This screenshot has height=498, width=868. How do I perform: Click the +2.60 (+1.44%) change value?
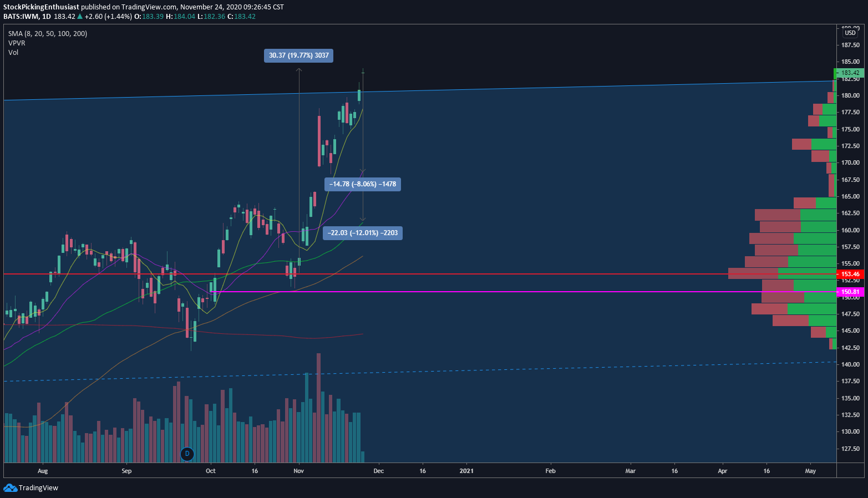coord(108,17)
